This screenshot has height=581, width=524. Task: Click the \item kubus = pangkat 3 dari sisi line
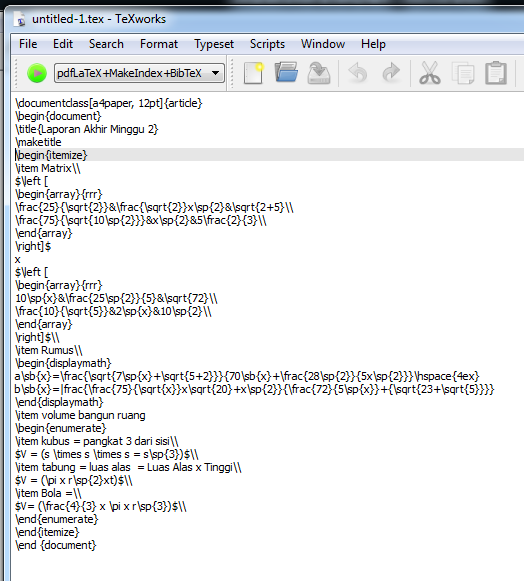click(97, 441)
